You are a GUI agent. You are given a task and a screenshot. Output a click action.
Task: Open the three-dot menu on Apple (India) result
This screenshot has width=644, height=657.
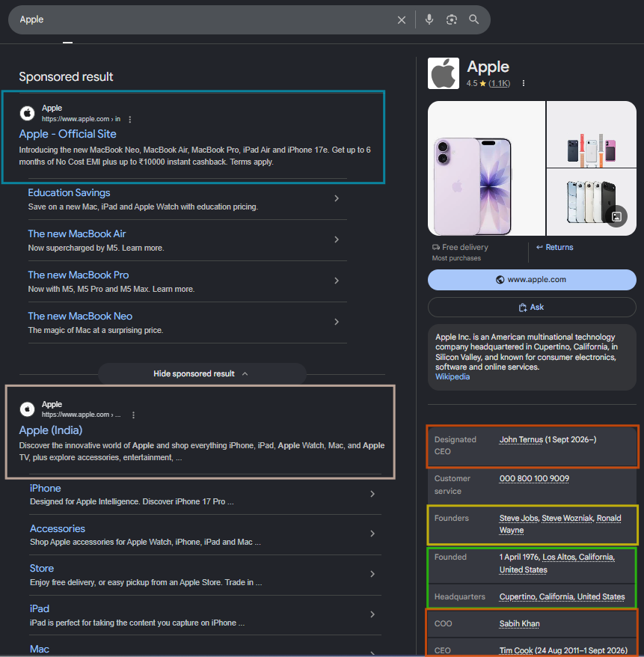[x=133, y=415]
